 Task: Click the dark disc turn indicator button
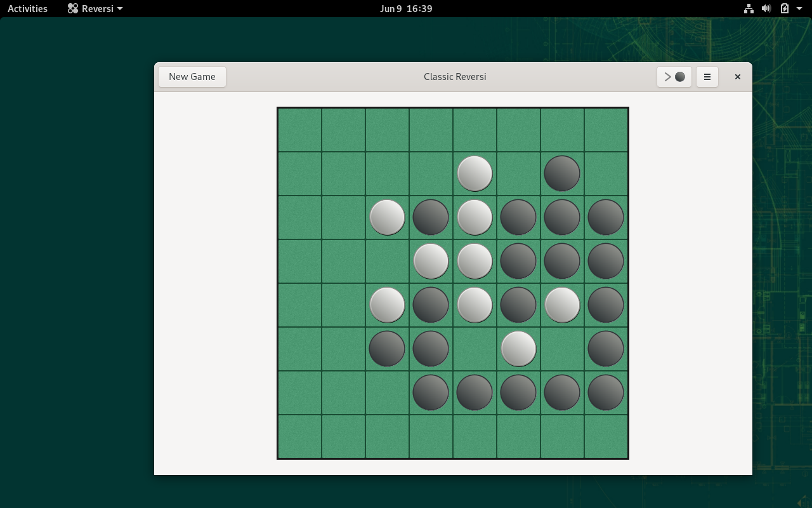coord(674,77)
